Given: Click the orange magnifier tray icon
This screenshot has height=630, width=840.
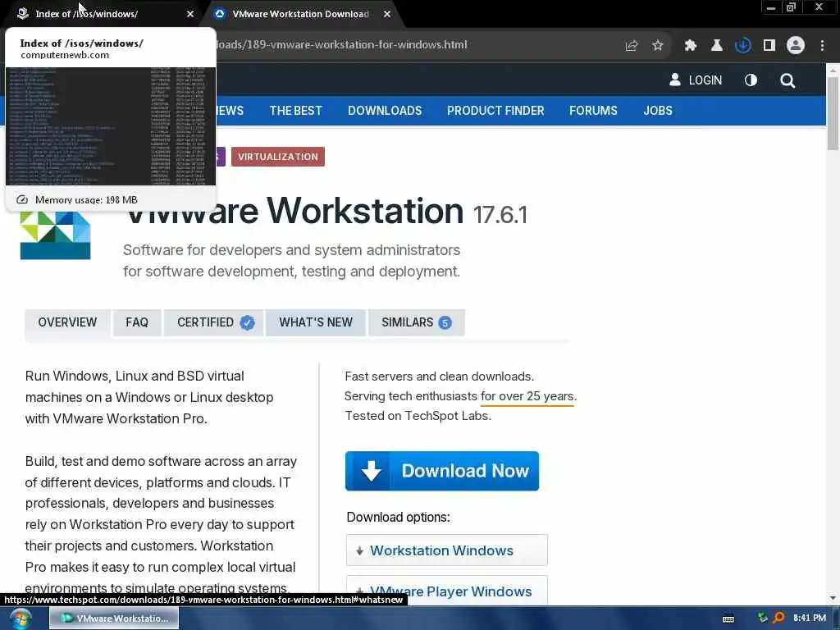Looking at the screenshot, I should [779, 618].
